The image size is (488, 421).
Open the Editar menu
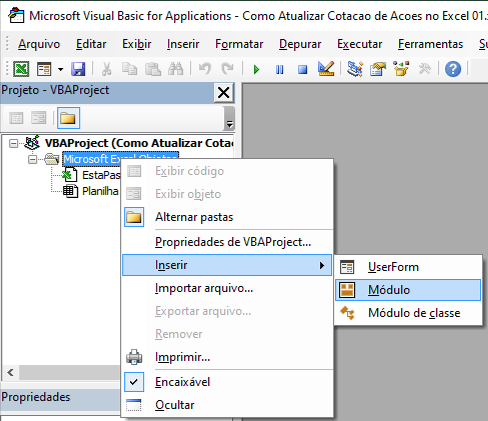point(91,44)
